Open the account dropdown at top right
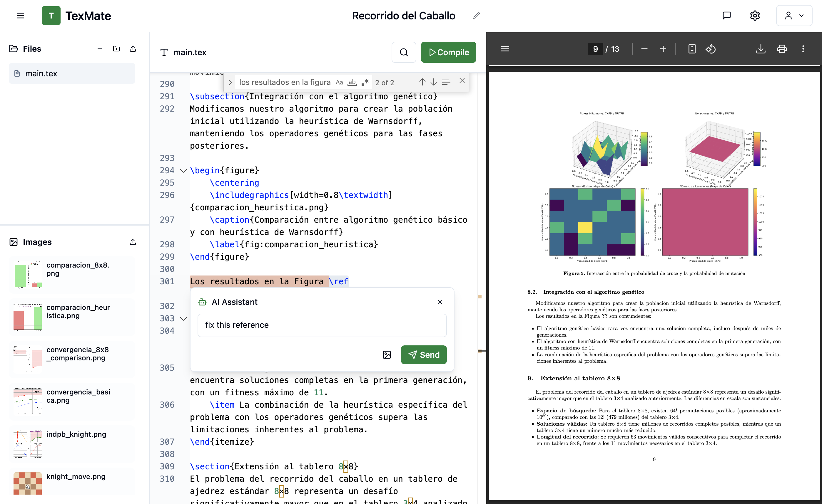The height and width of the screenshot is (504, 822). pos(794,15)
